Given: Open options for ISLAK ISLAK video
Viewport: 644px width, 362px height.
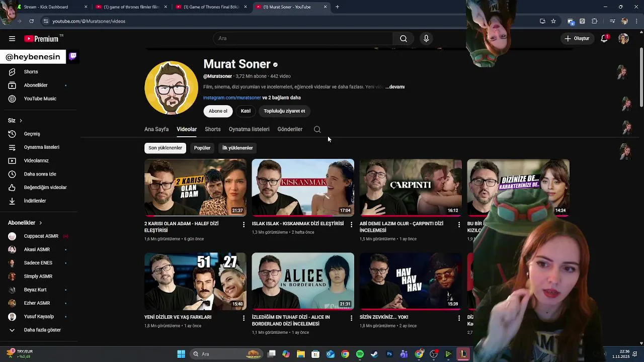Looking at the screenshot, I should pyautogui.click(x=351, y=224).
